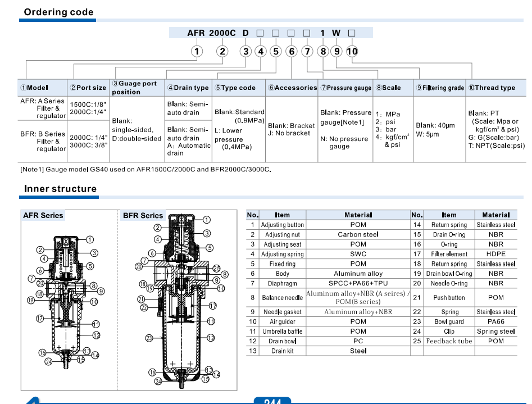Click the "Drain kit" item cell
The width and height of the screenshot is (532, 404).
pyautogui.click(x=282, y=351)
